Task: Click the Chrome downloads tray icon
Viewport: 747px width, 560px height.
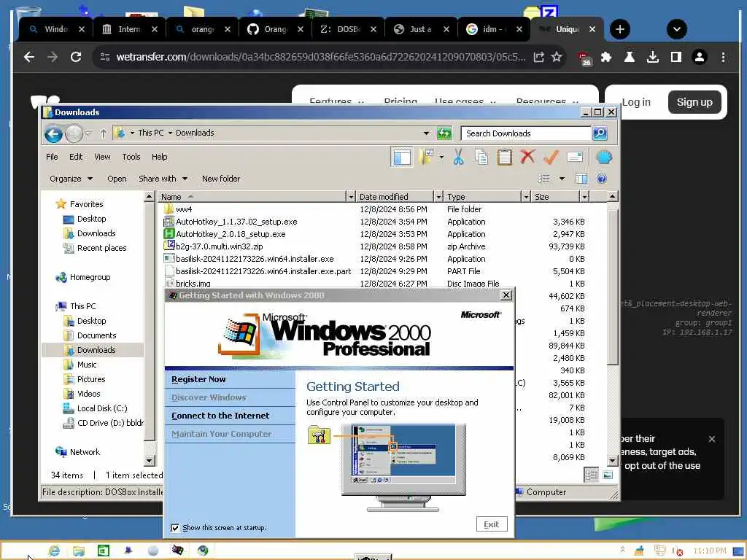Action: click(653, 57)
